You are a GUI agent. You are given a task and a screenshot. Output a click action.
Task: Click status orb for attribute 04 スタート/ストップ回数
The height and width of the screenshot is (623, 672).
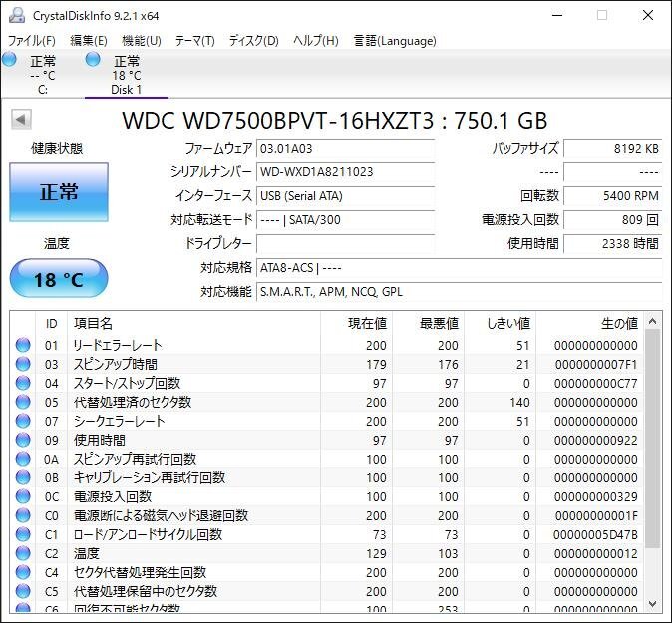click(x=23, y=383)
